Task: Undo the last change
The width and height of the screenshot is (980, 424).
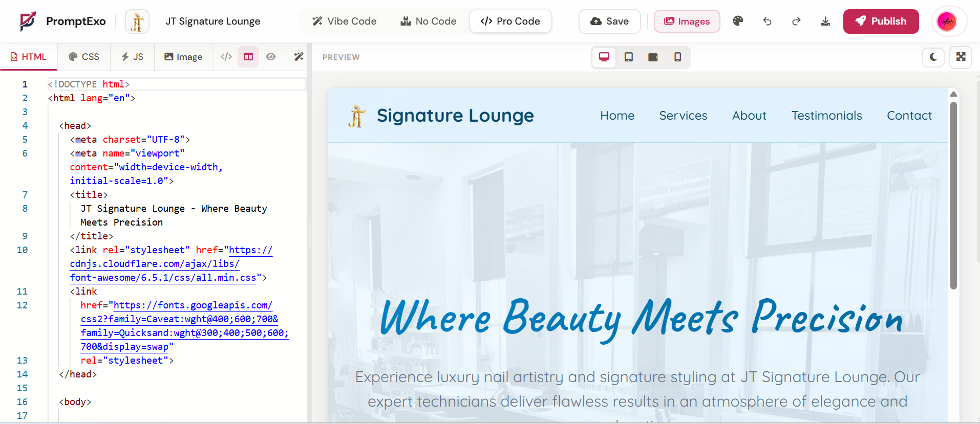Action: pyautogui.click(x=767, y=21)
